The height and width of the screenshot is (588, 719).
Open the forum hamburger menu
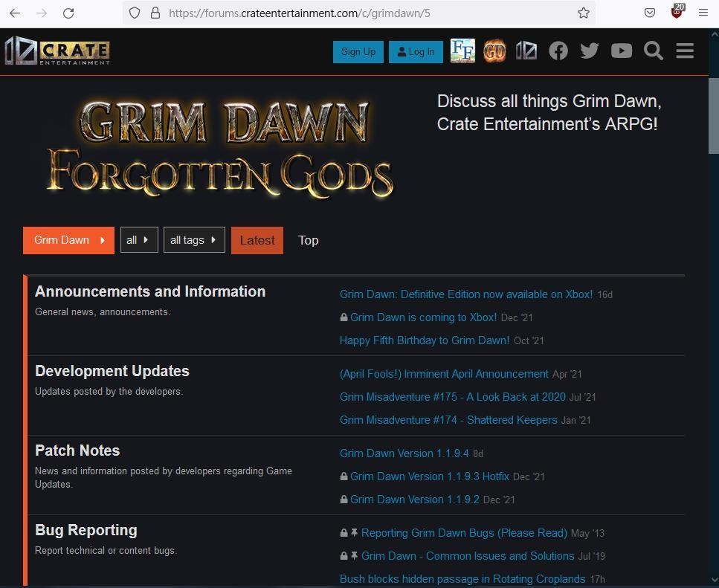(685, 51)
